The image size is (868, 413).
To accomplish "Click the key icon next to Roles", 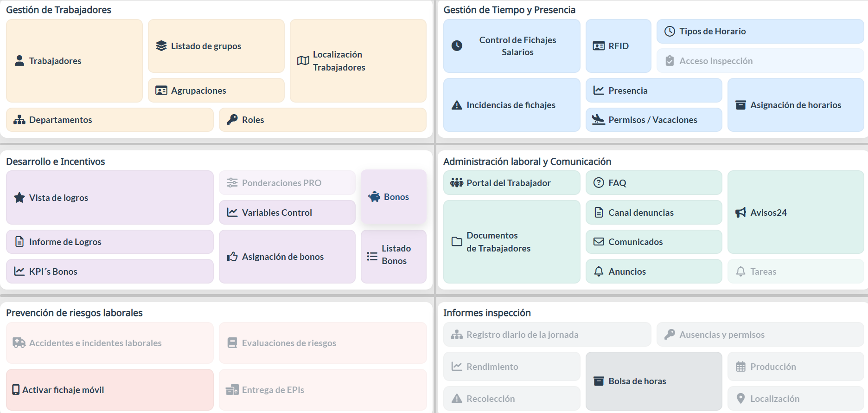I will 232,120.
